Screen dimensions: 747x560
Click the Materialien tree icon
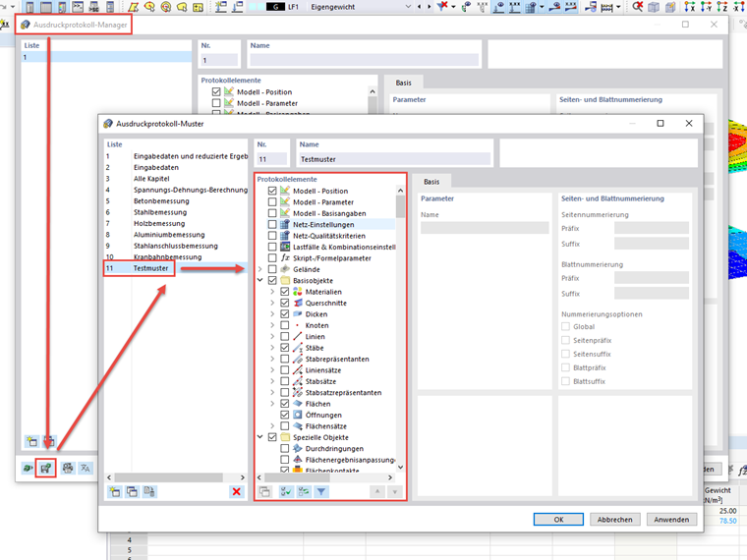pyautogui.click(x=298, y=292)
